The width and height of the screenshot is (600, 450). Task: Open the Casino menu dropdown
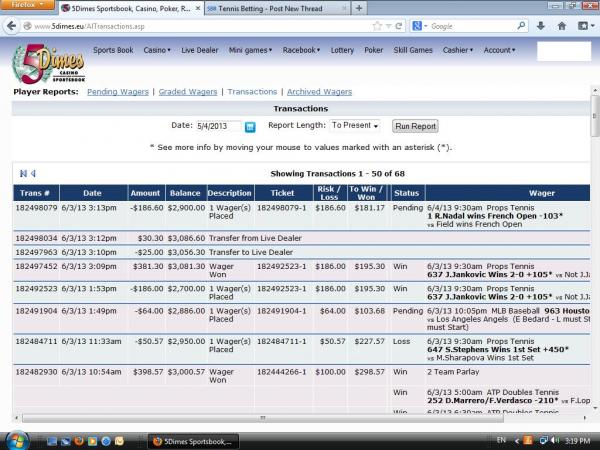(x=155, y=49)
